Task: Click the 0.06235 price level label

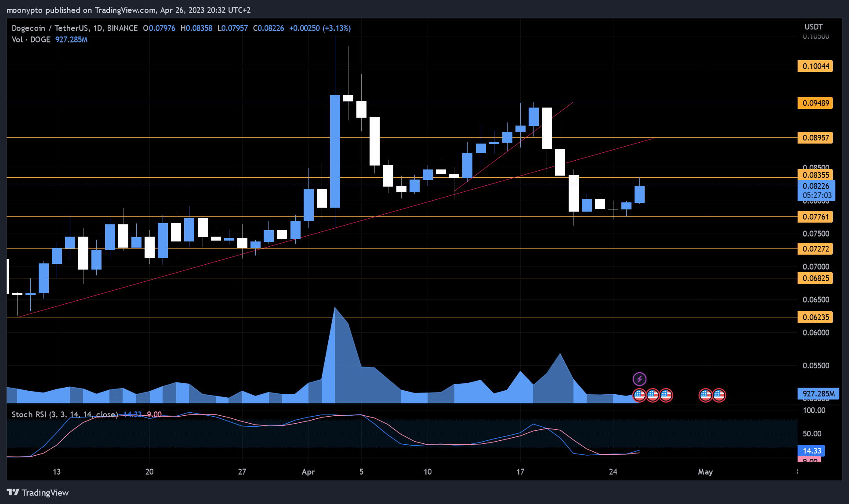Action: [x=815, y=317]
